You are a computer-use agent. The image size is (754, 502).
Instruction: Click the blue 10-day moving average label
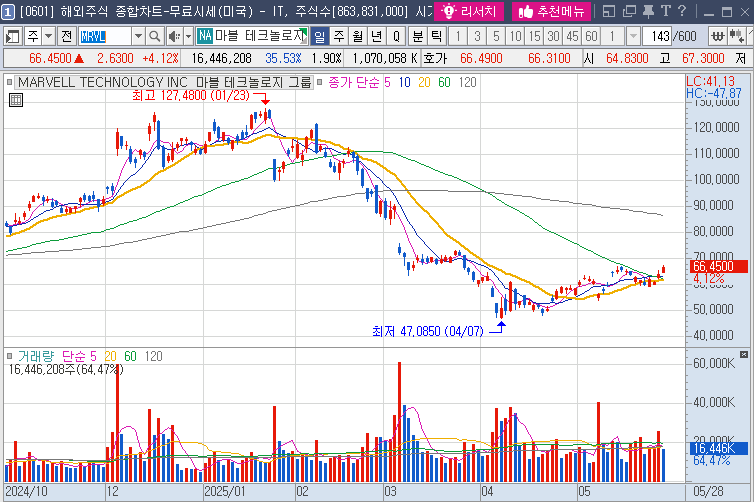[404, 82]
